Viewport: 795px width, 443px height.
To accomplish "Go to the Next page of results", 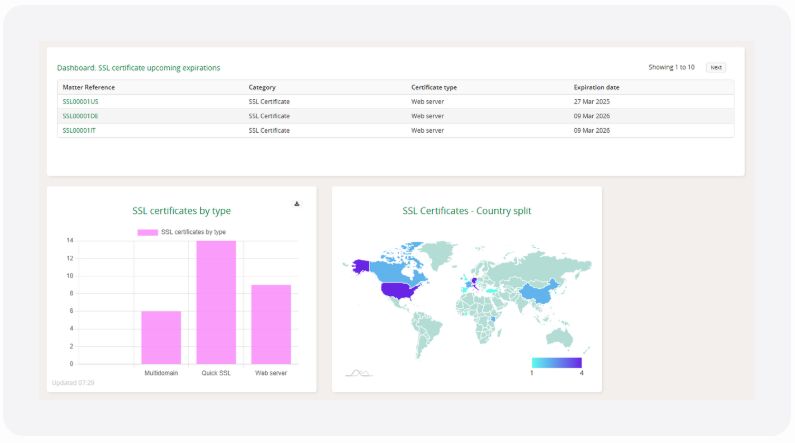I will (715, 67).
